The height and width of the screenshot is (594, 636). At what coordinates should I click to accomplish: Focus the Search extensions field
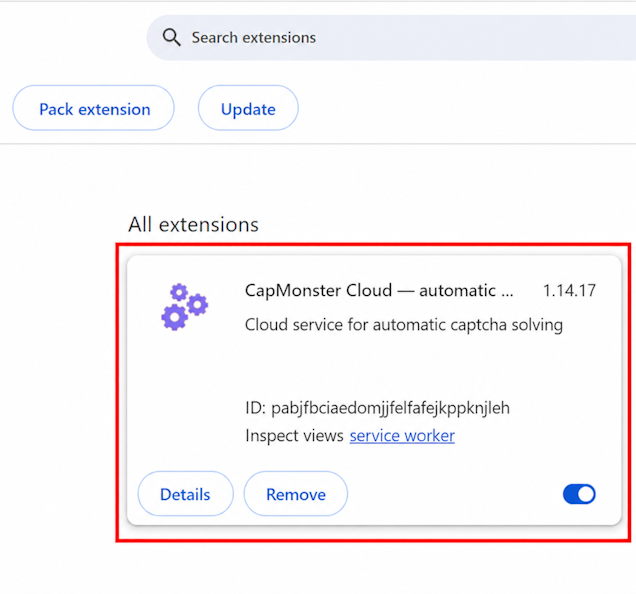pyautogui.click(x=391, y=38)
